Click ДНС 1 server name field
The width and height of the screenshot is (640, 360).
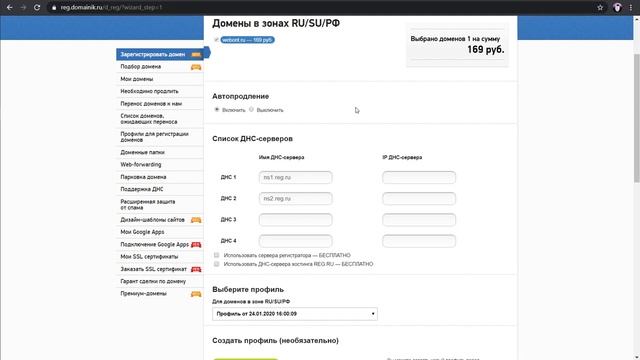pos(296,178)
